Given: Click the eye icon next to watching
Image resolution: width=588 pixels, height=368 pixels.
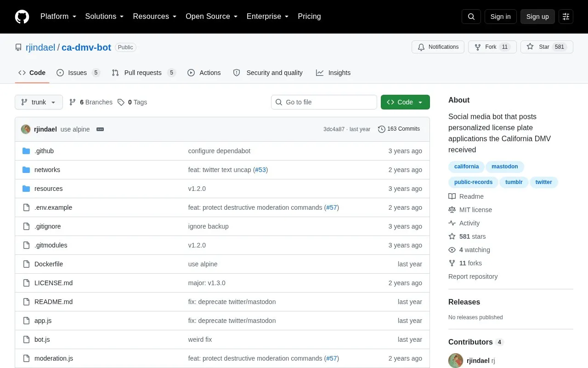Looking at the screenshot, I should [452, 250].
